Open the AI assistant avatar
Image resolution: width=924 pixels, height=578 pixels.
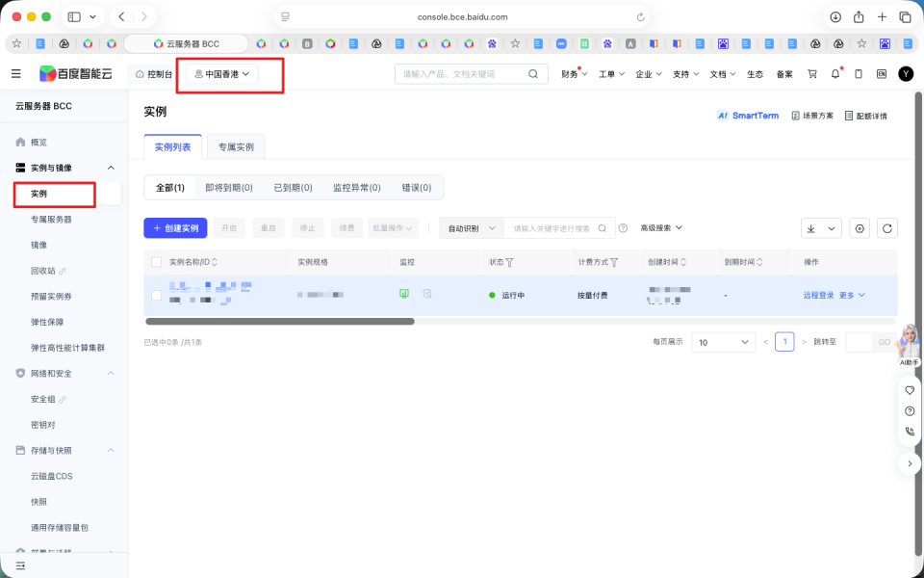coord(909,343)
